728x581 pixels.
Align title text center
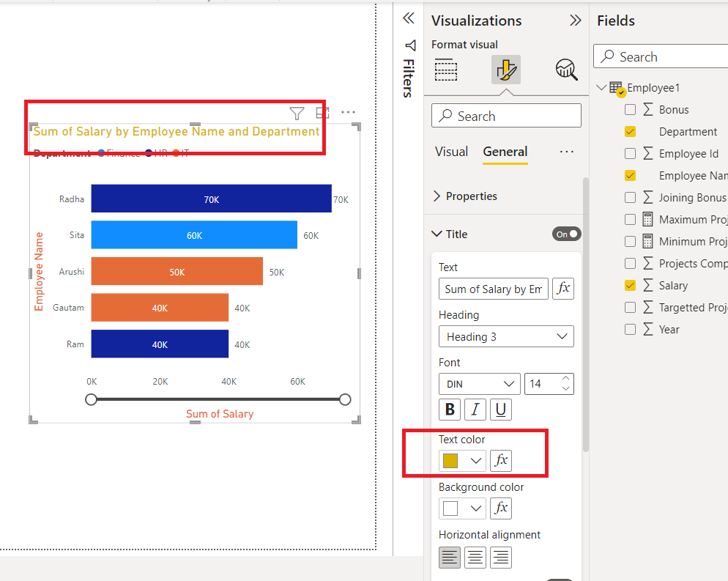[475, 558]
